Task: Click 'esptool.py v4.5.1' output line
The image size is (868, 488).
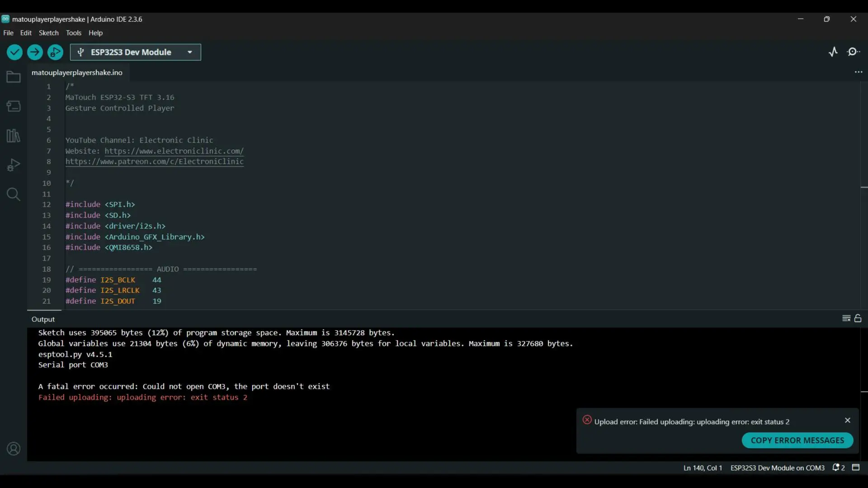Action: [x=75, y=355]
